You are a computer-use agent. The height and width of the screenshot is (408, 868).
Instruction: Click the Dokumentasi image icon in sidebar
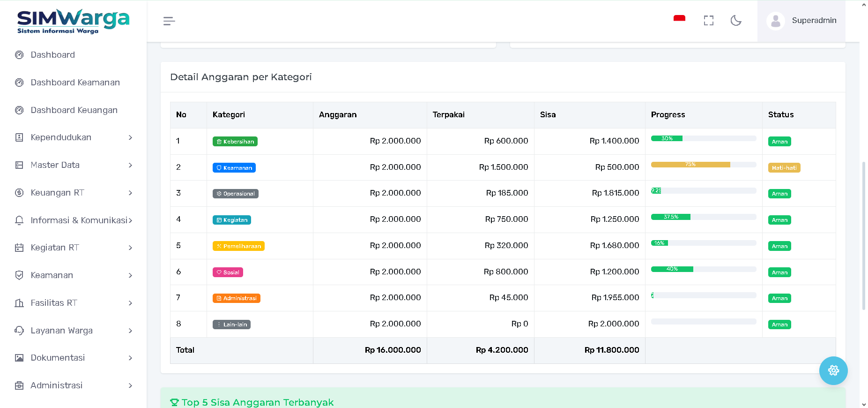coord(19,358)
